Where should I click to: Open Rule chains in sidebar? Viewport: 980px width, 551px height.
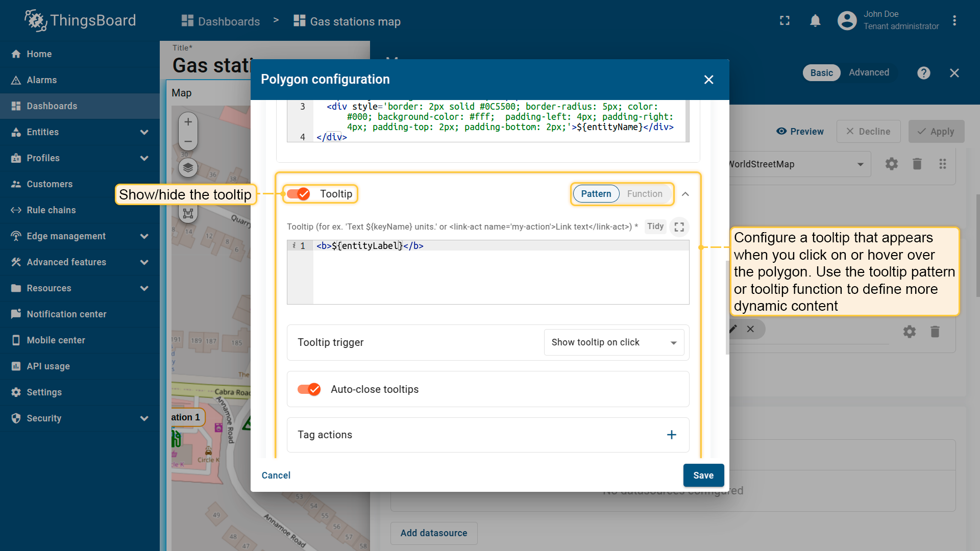click(x=51, y=210)
